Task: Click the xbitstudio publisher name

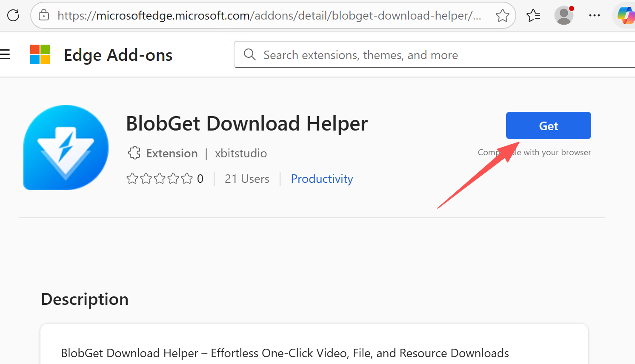Action: click(x=241, y=153)
